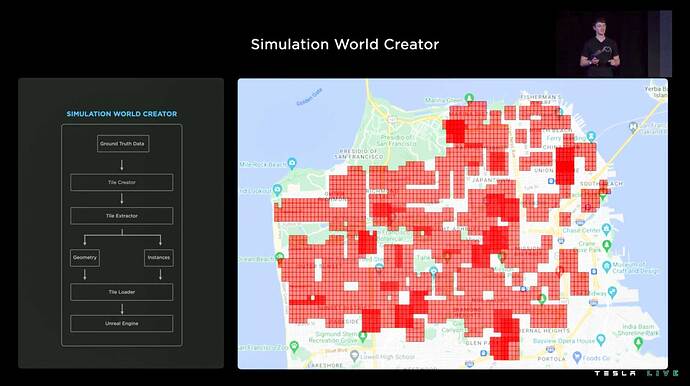The height and width of the screenshot is (386, 690).
Task: Click the Tile Creator box
Action: (121, 182)
